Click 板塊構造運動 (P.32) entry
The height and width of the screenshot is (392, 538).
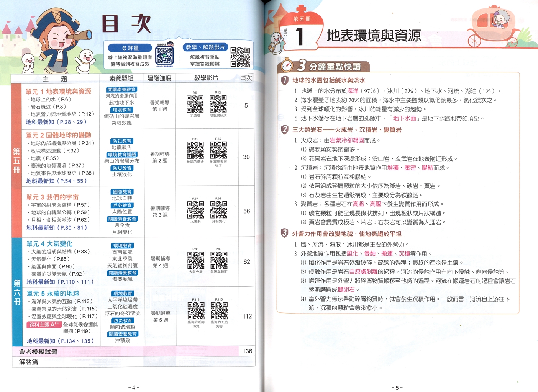[x=55, y=150]
